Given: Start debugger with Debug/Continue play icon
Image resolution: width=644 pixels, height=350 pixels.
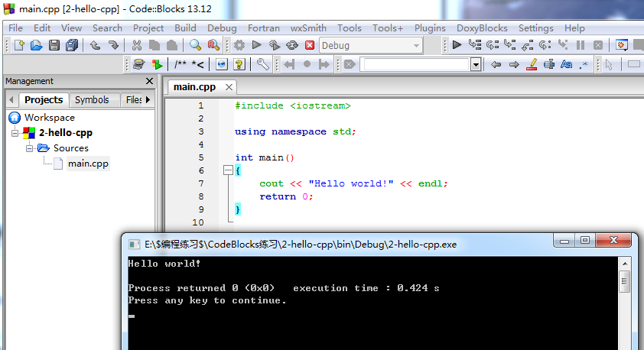Looking at the screenshot, I should [x=457, y=45].
